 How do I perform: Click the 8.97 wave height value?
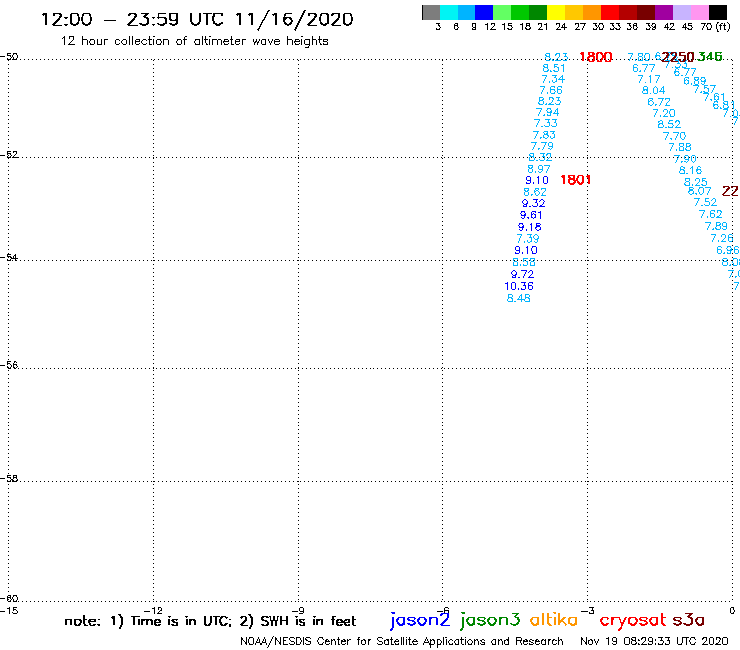(x=538, y=169)
